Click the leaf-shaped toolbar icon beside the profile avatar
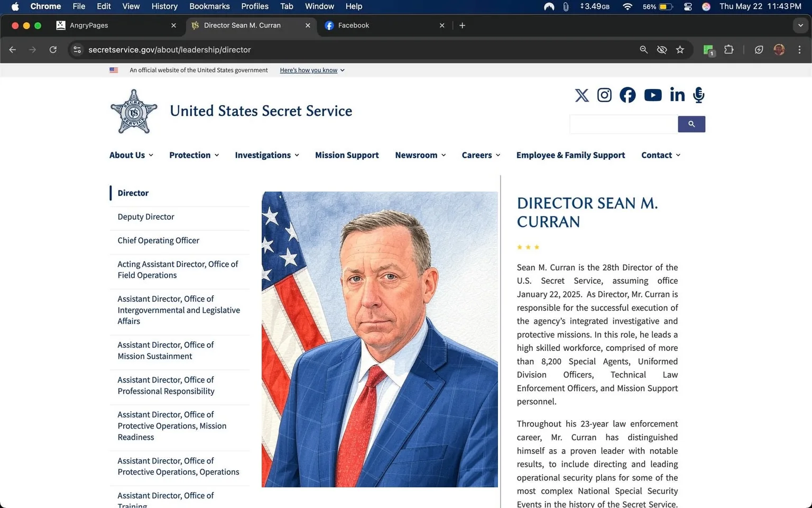The height and width of the screenshot is (508, 812). pyautogui.click(x=759, y=50)
